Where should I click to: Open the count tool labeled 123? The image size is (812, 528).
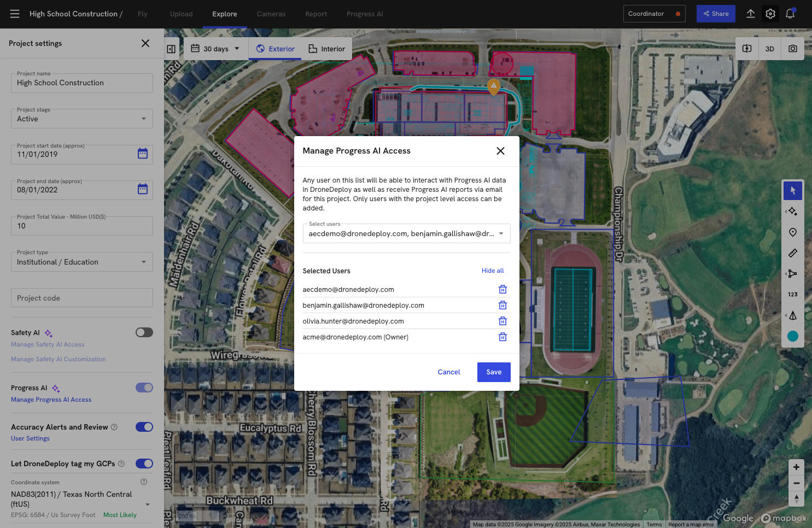click(792, 294)
